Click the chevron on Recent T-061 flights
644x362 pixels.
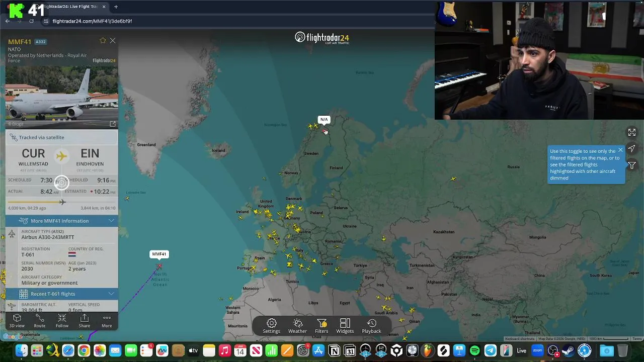coord(111,294)
